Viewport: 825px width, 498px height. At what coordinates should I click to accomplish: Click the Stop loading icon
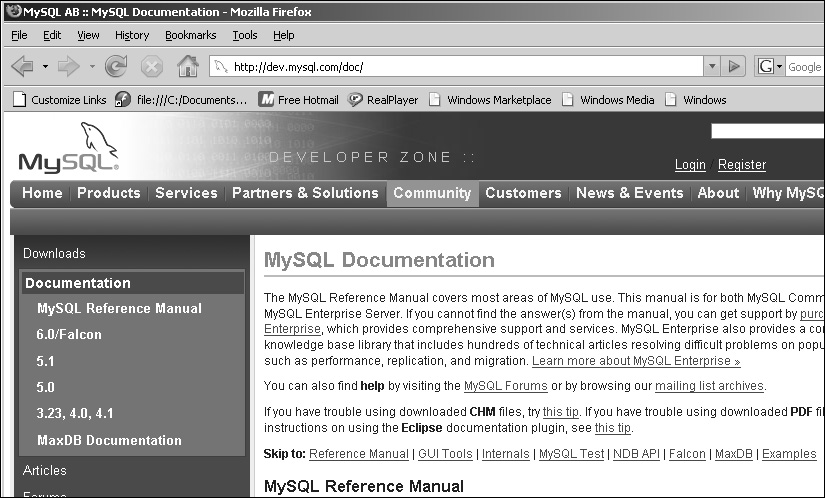coord(152,67)
